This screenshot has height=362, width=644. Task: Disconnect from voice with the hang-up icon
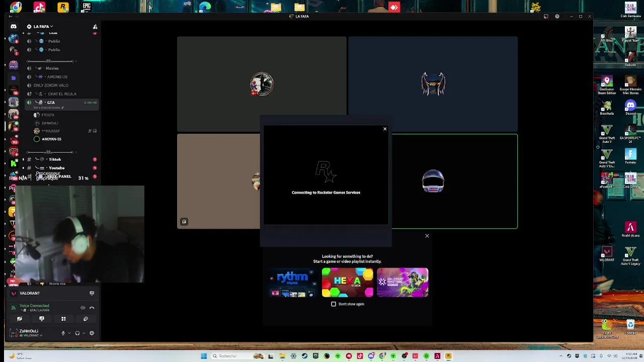pyautogui.click(x=92, y=308)
